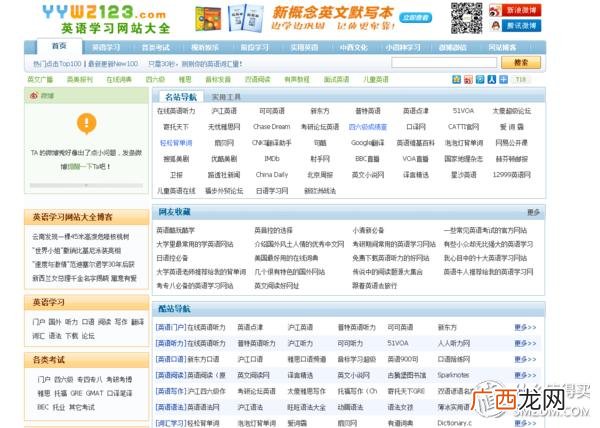Open 在线英语听力 in 名站导航

[176, 111]
